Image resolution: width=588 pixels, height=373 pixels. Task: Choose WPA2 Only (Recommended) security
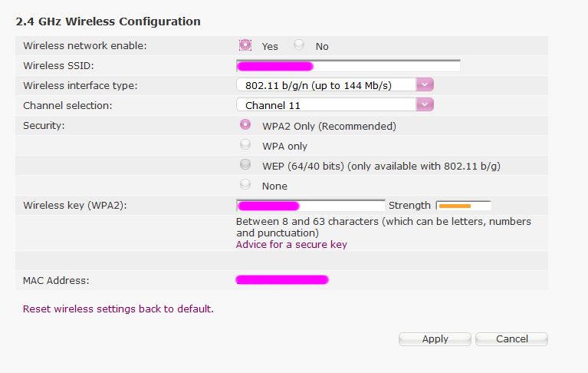(245, 125)
